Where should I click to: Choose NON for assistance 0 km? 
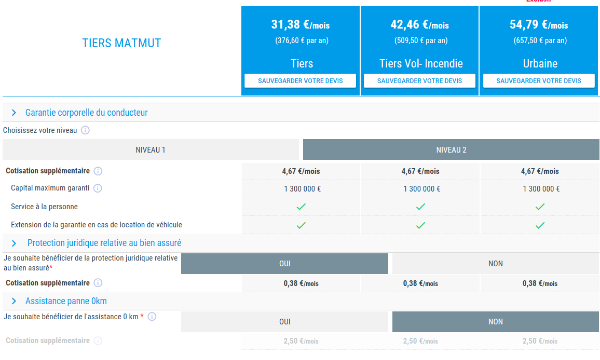pyautogui.click(x=496, y=322)
